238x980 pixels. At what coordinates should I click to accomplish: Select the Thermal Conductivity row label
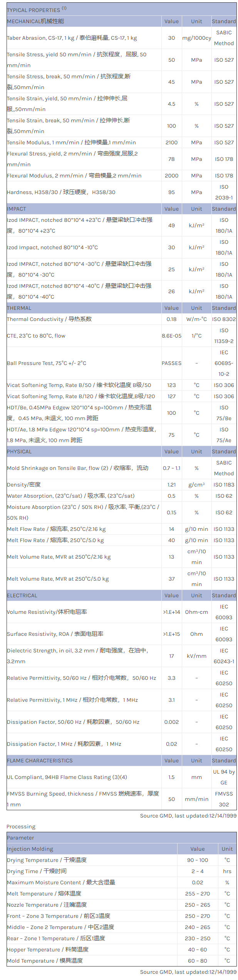[49, 319]
